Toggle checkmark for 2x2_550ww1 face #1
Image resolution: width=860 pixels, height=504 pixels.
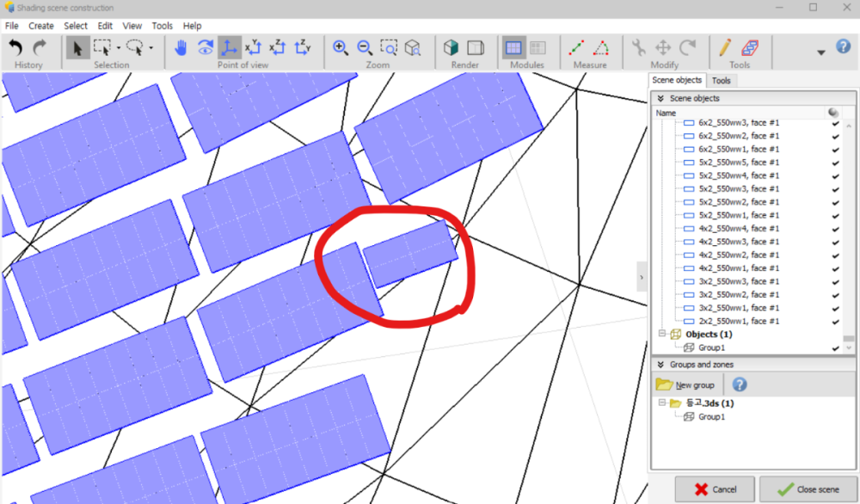pos(835,321)
